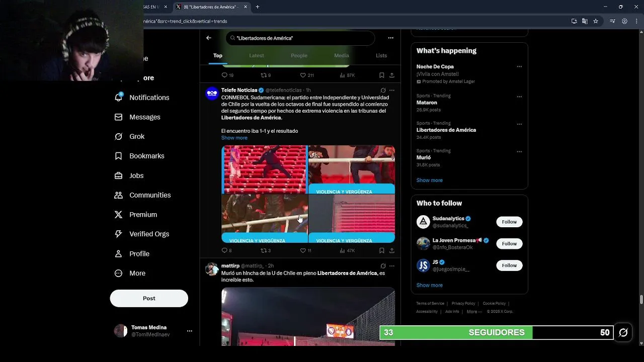This screenshot has height=362, width=644.
Task: Open Grok icon in sidebar
Action: [119, 137]
